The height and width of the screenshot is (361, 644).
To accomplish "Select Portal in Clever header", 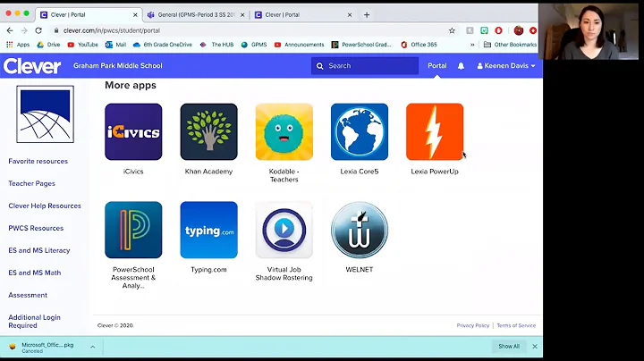I will point(437,65).
